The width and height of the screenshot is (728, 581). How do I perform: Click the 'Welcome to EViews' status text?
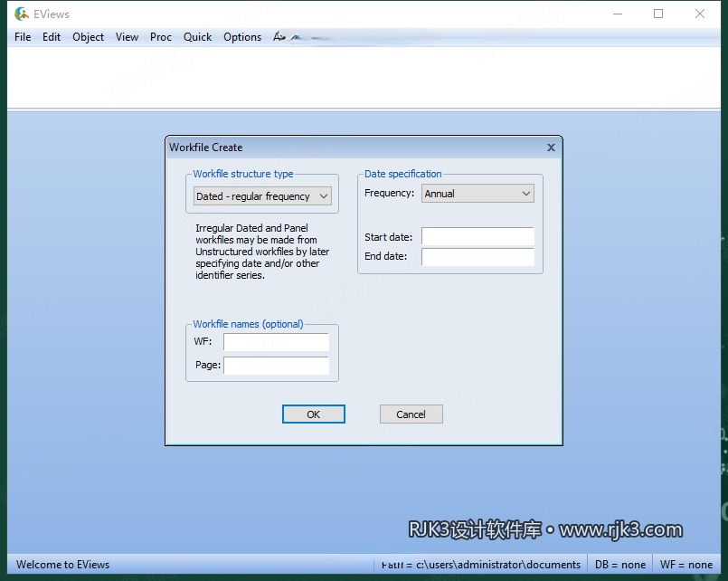point(62,565)
